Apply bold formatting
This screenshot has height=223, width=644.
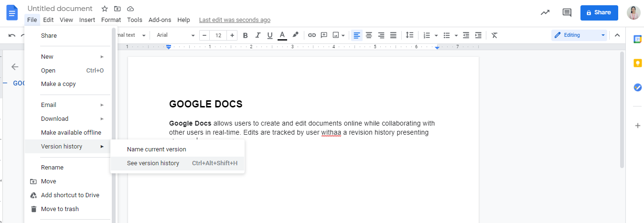coord(246,35)
